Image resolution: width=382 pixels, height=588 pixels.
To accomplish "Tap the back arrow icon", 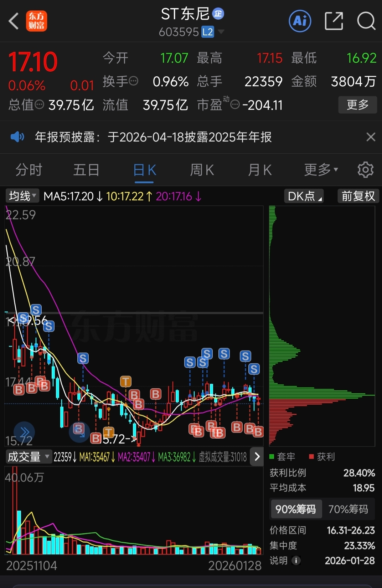I will (x=14, y=21).
